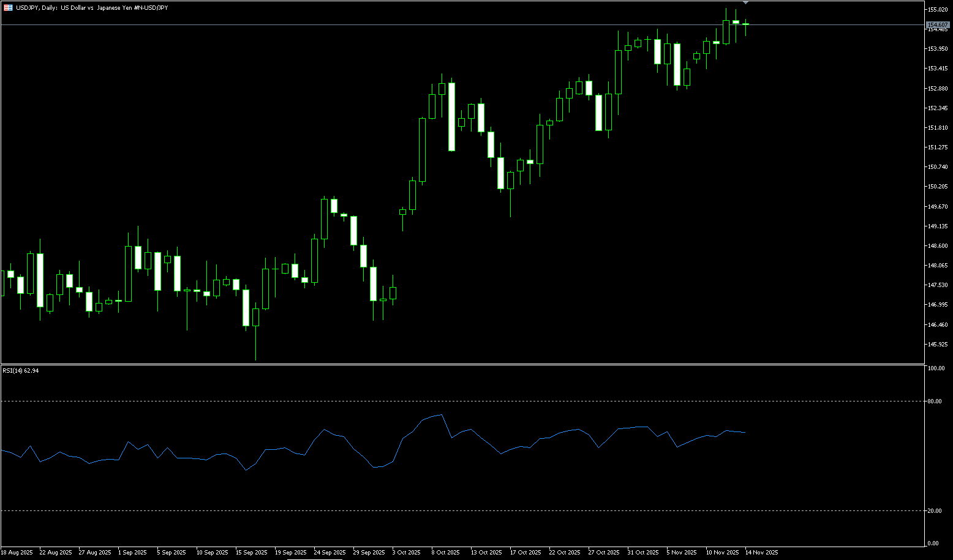Click the 14 Nov 2025 date label
953x560 pixels.
761,552
